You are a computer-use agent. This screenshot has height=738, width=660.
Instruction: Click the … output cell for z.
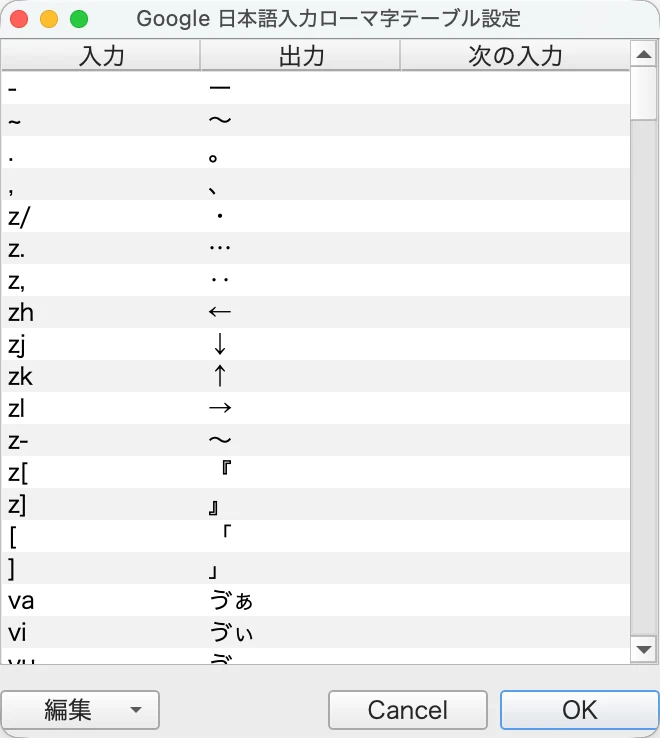point(300,248)
